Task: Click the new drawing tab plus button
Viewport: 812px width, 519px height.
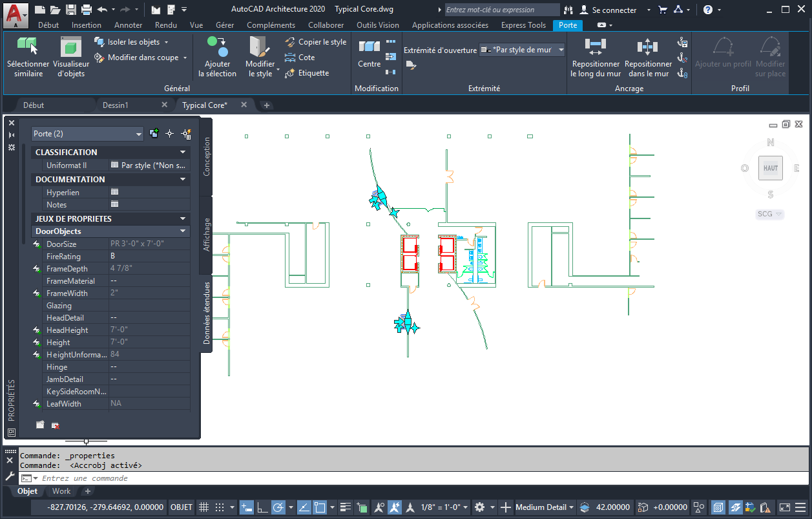Action: pyautogui.click(x=267, y=105)
